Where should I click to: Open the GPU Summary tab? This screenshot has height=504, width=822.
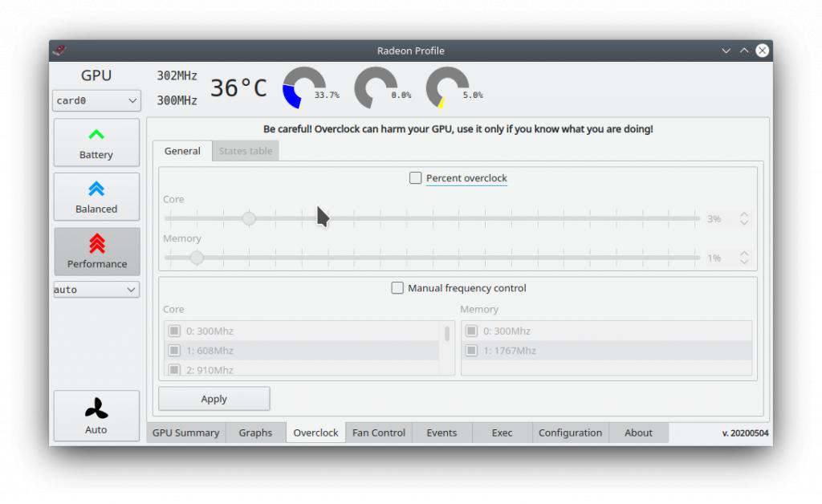click(x=186, y=433)
